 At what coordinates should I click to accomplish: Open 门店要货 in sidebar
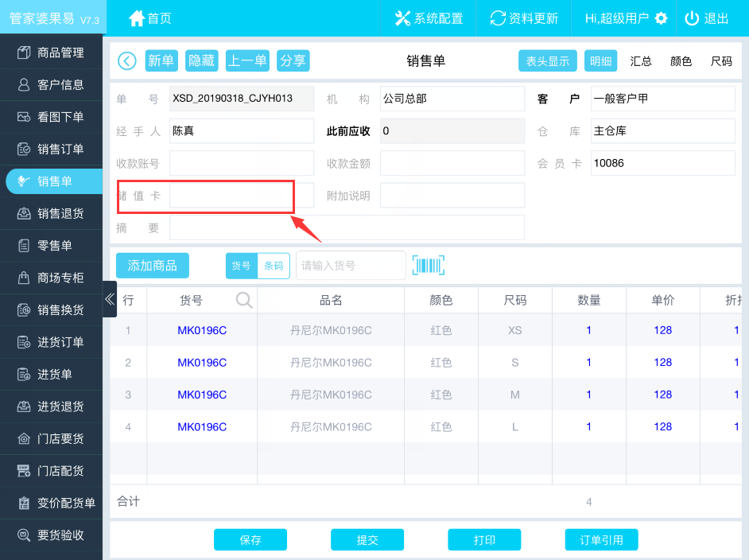pyautogui.click(x=52, y=438)
